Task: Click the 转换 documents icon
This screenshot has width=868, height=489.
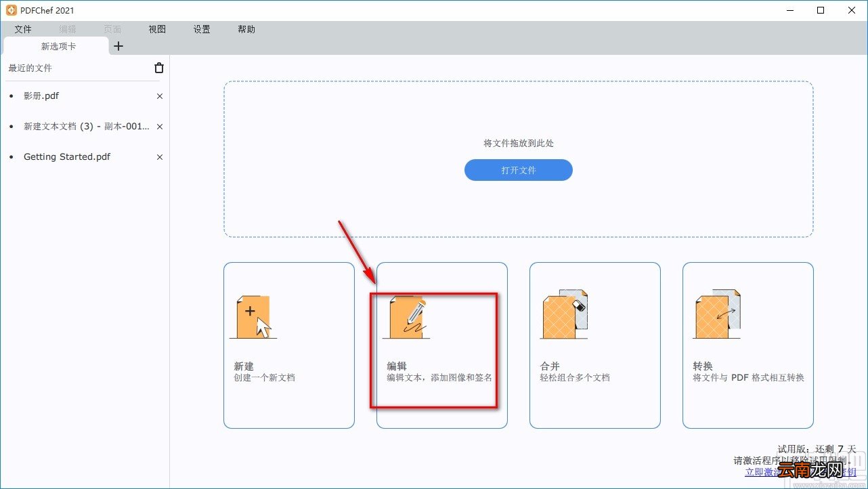Action: coord(717,314)
